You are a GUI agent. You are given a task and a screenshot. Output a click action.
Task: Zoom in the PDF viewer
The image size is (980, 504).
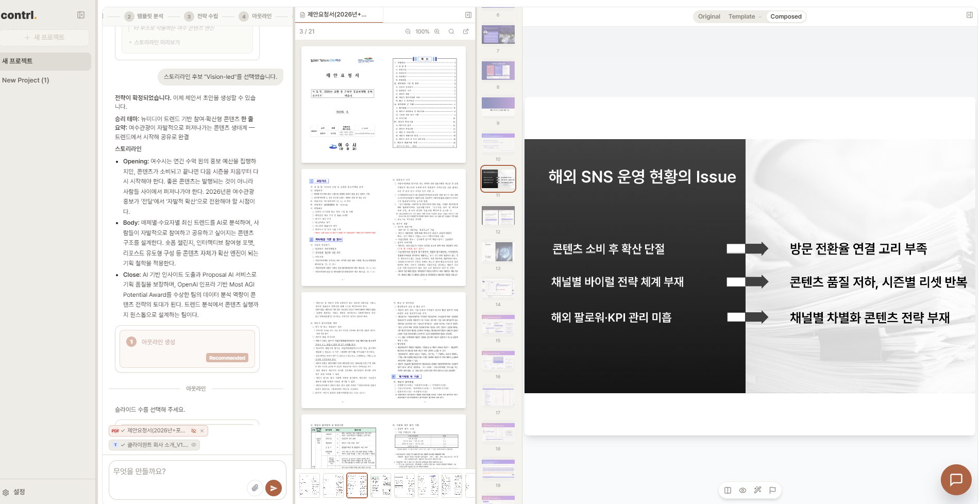click(x=437, y=31)
